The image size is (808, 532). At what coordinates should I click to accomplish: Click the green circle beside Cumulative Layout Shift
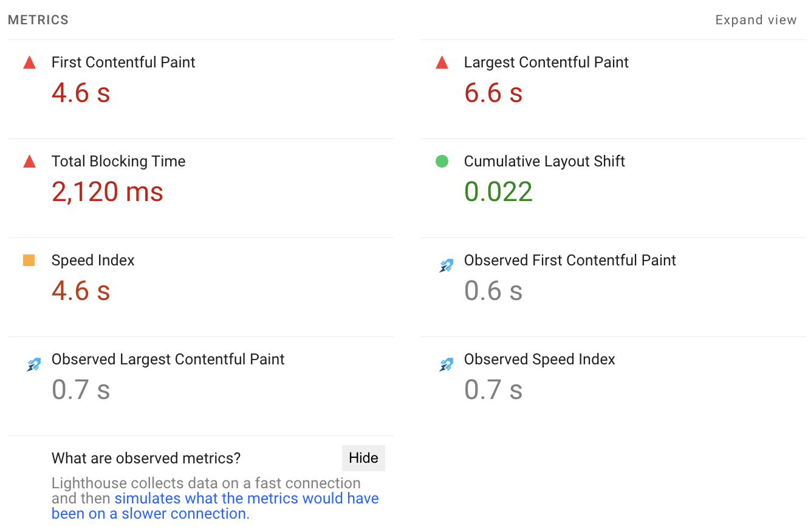(442, 162)
